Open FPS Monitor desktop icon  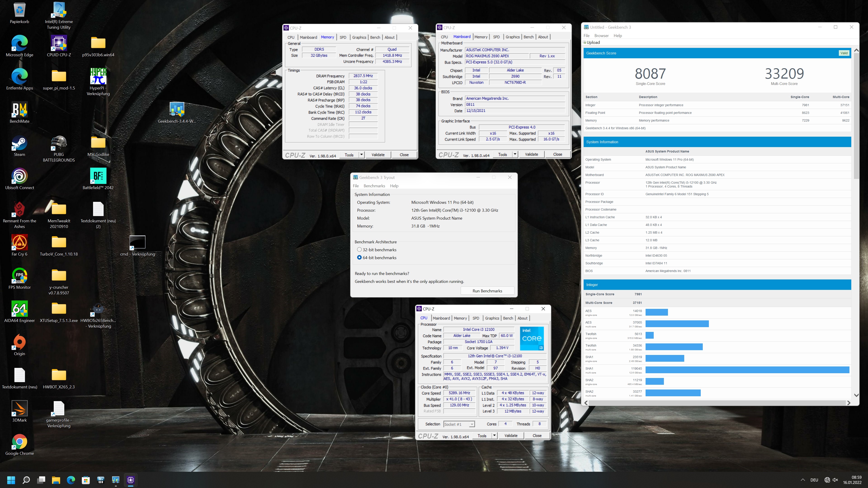19,279
